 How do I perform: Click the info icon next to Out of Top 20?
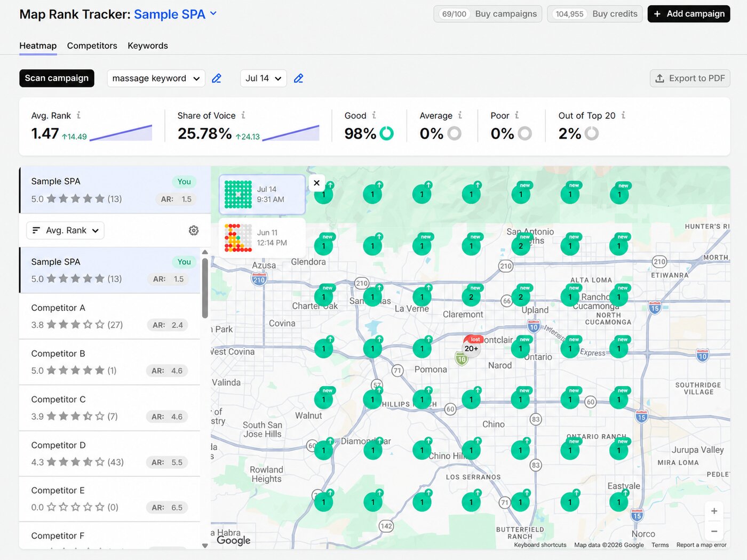pos(623,115)
